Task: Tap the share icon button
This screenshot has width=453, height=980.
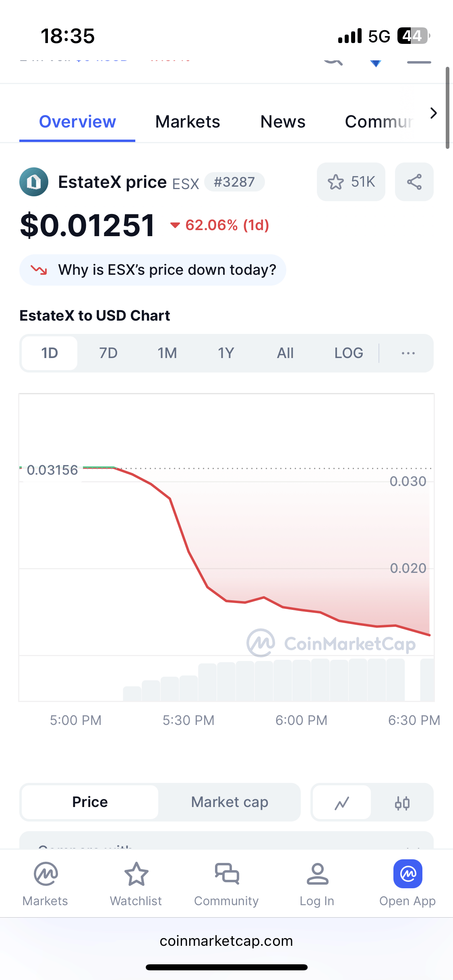Action: tap(414, 182)
